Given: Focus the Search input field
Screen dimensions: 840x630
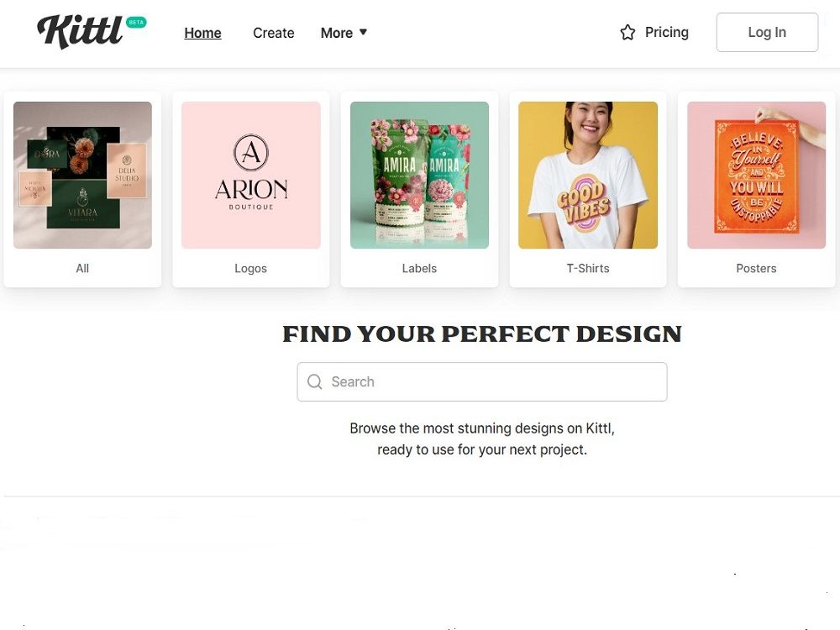Looking at the screenshot, I should click(x=481, y=381).
